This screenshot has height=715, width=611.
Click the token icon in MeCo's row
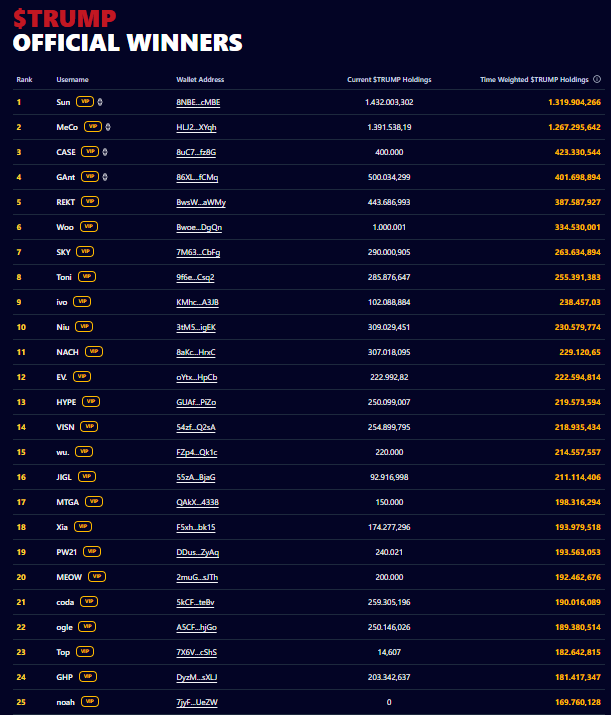[x=108, y=127]
